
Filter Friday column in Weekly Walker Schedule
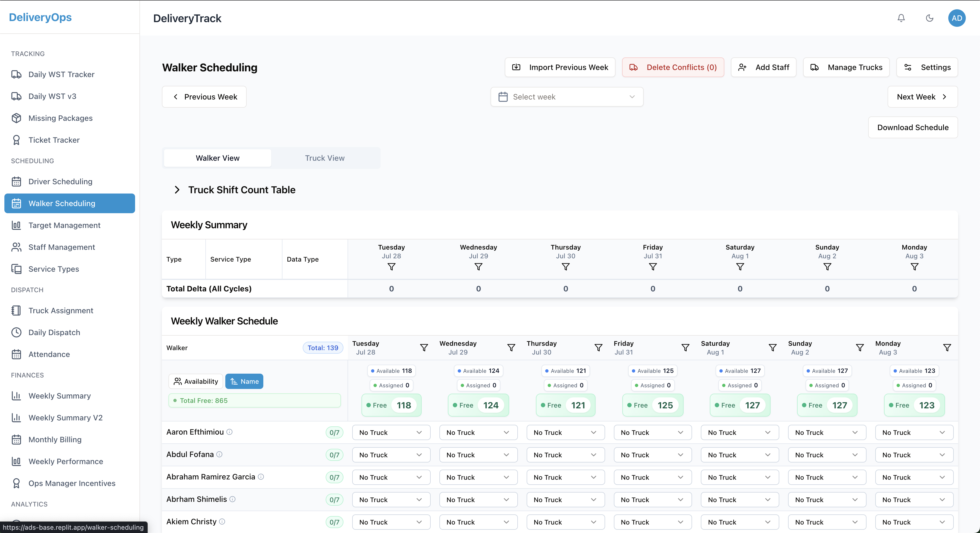click(x=685, y=347)
